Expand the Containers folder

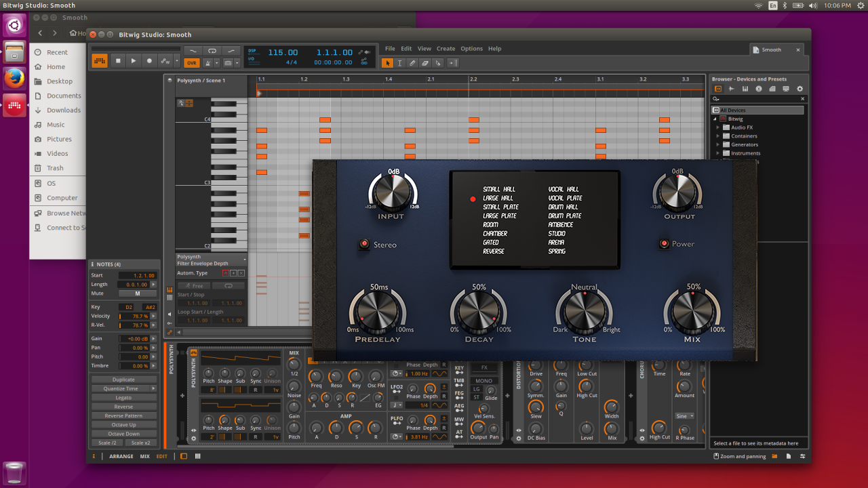tap(718, 136)
